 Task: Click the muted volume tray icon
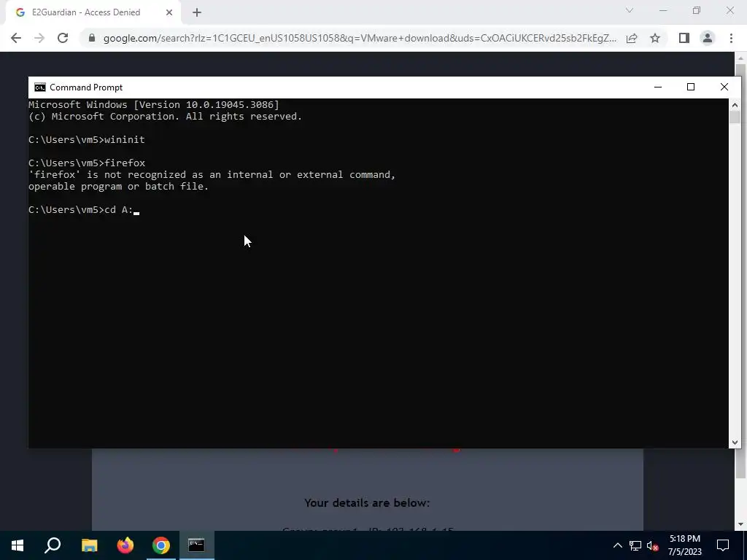coord(652,545)
